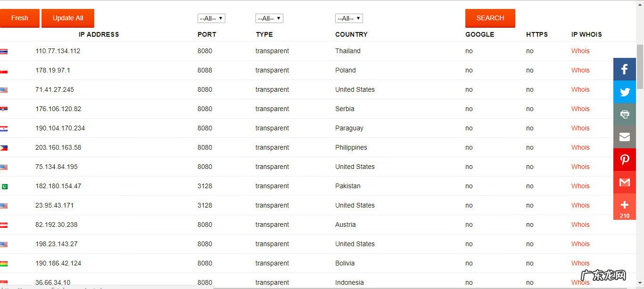This screenshot has width=644, height=289.
Task: Share page on Facebook sidebar icon
Action: click(x=625, y=69)
